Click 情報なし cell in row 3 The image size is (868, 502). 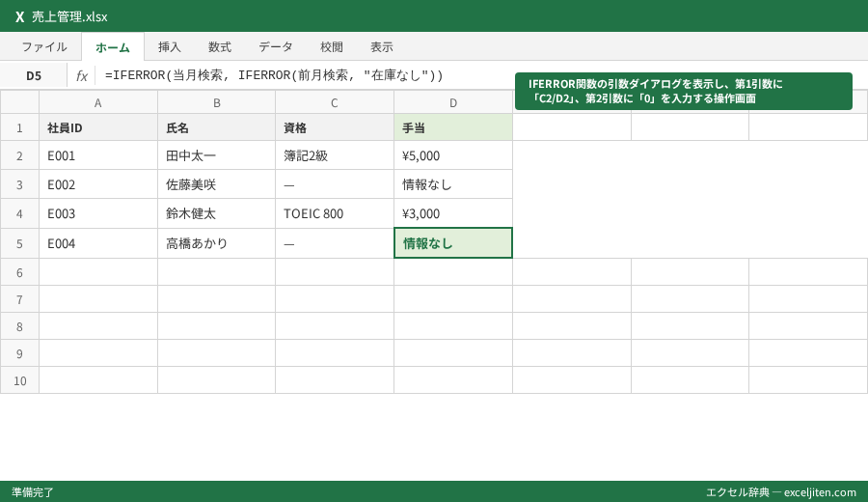tap(453, 184)
